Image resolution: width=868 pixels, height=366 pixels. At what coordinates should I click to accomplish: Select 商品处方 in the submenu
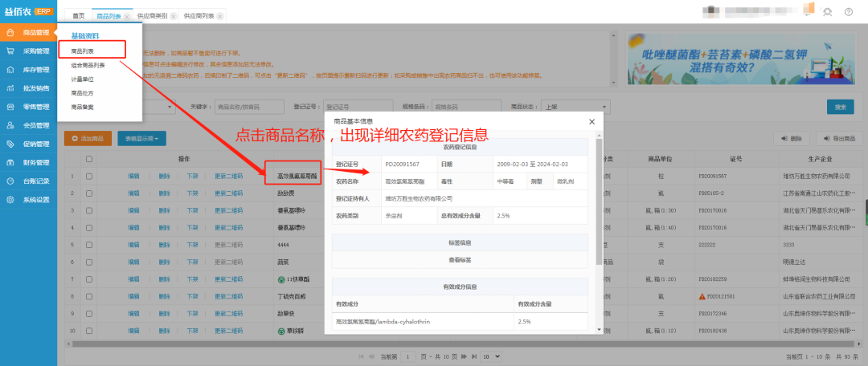(83, 93)
